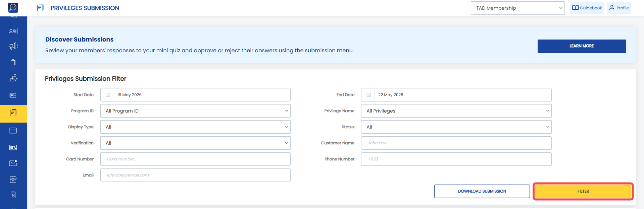Viewport: 644px width, 209px height.
Task: Click the Learn More button
Action: coord(581,46)
